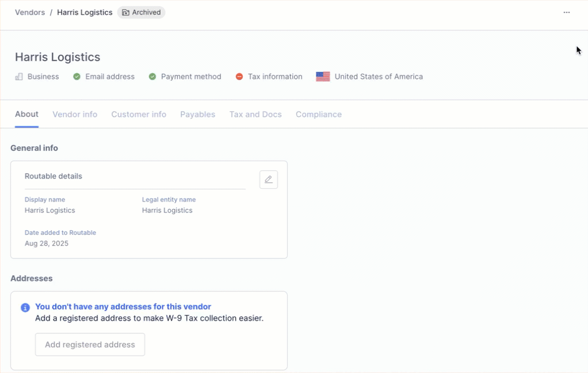Viewport: 588px width, 373px height.
Task: Click the Date added to Routable label
Action: pos(60,233)
